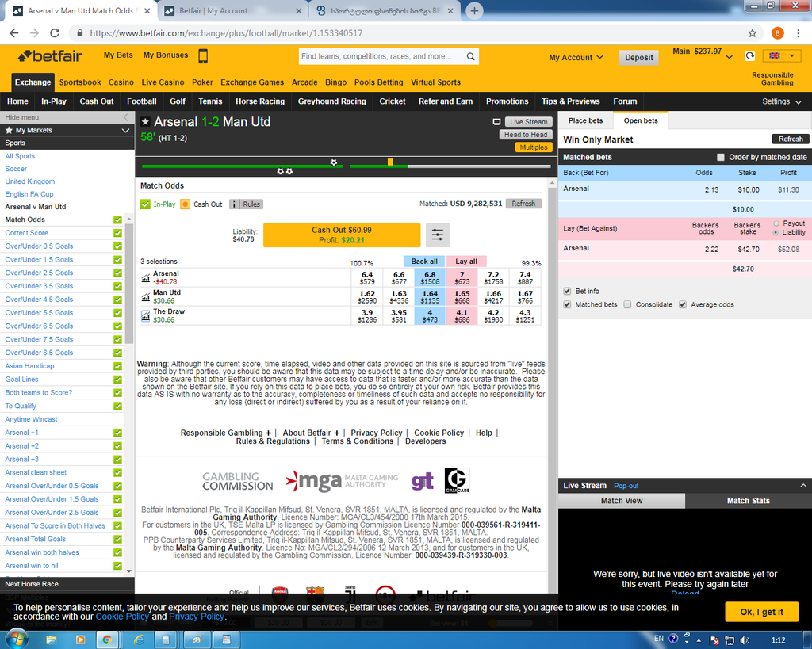The image size is (812, 649).
Task: Click Ok, I get it cookie button
Action: point(761,612)
